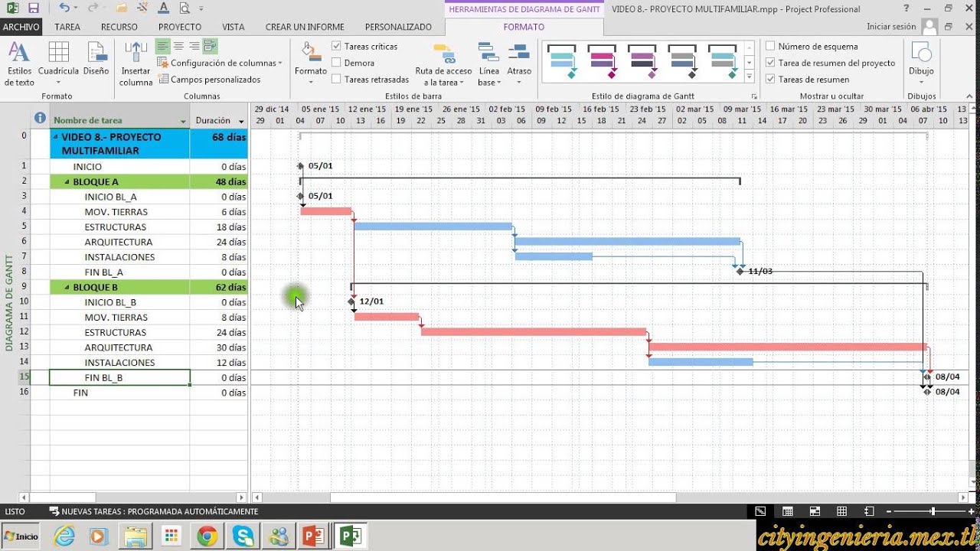This screenshot has height=551, width=980.
Task: Expand the Gantt style gallery
Action: pyautogui.click(x=750, y=76)
